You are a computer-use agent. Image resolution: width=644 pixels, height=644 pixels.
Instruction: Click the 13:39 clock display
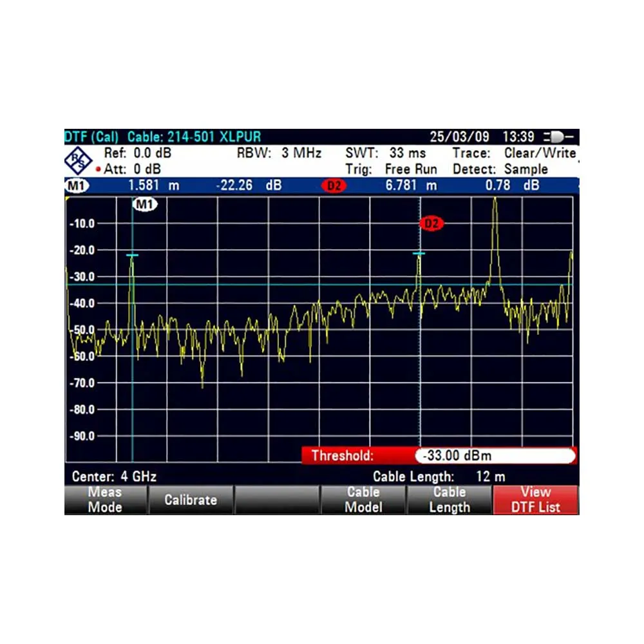coord(518,137)
